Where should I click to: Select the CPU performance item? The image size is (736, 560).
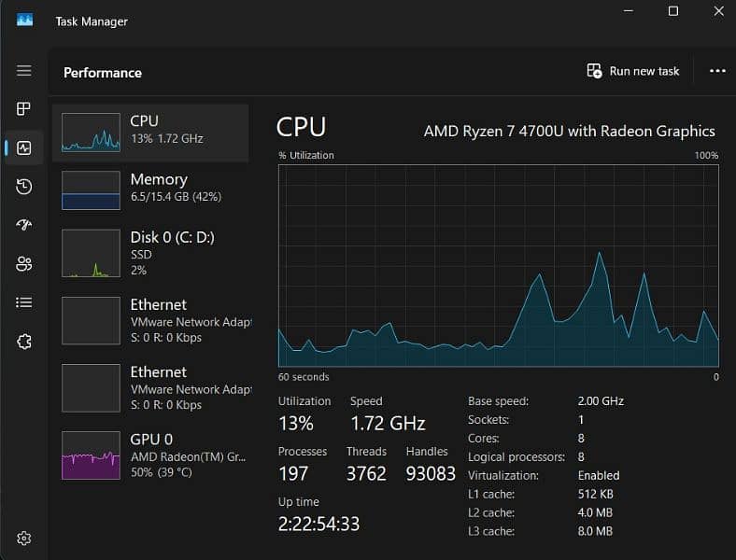(x=151, y=132)
